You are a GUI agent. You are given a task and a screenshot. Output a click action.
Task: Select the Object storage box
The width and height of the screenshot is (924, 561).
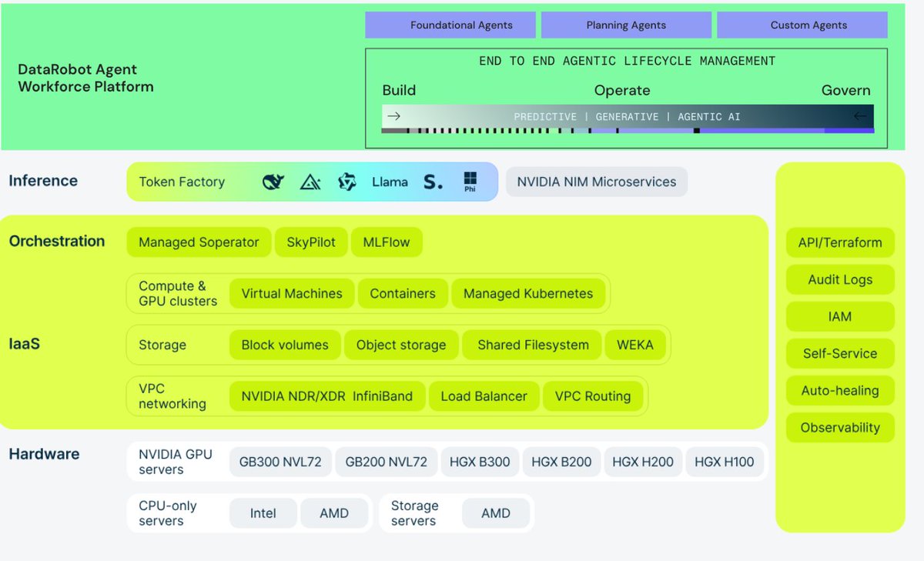point(401,345)
